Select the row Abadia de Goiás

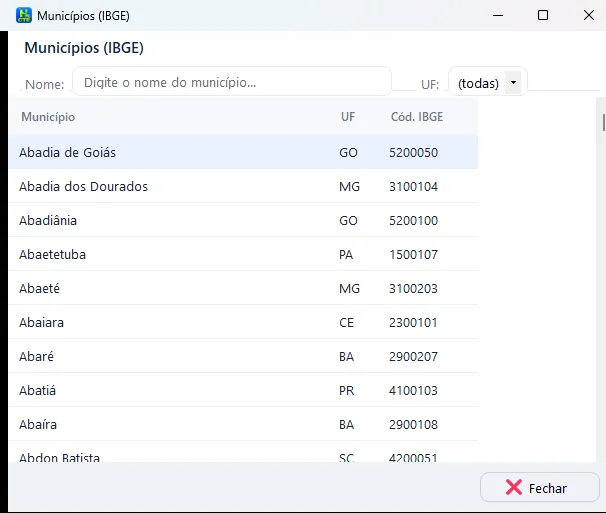point(243,152)
